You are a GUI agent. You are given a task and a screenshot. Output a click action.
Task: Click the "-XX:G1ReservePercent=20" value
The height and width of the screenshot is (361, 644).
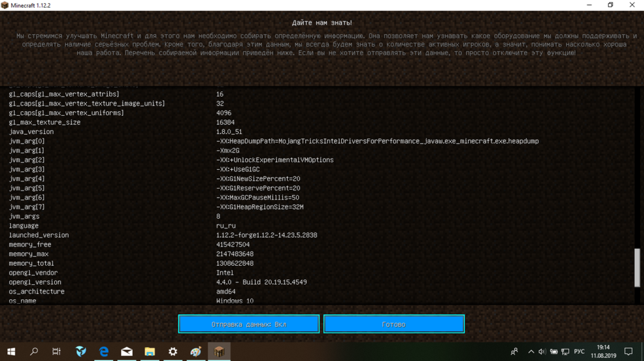pos(258,189)
